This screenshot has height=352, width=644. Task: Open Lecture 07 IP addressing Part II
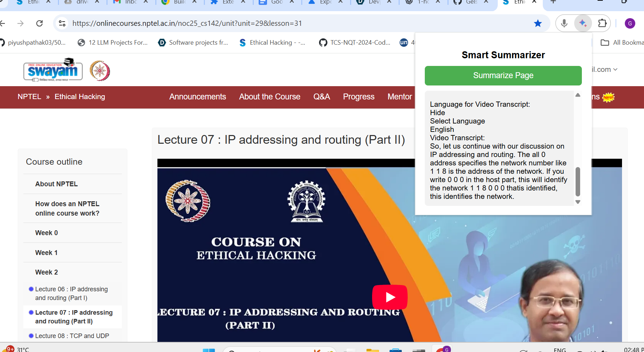pos(74,317)
